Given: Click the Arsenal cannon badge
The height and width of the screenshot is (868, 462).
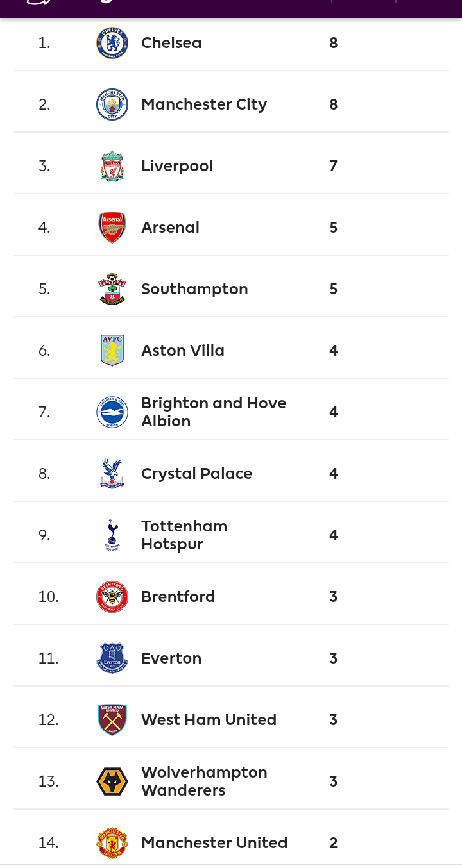Looking at the screenshot, I should [112, 228].
